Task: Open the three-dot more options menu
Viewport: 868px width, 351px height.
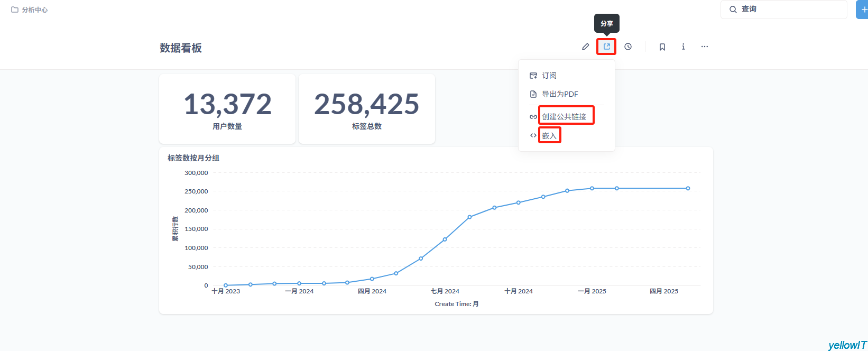Action: [x=704, y=47]
